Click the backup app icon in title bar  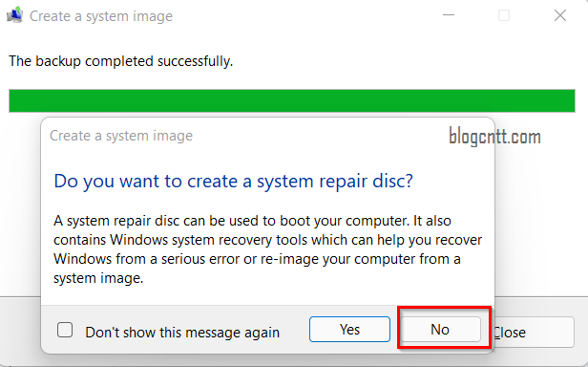[14, 15]
